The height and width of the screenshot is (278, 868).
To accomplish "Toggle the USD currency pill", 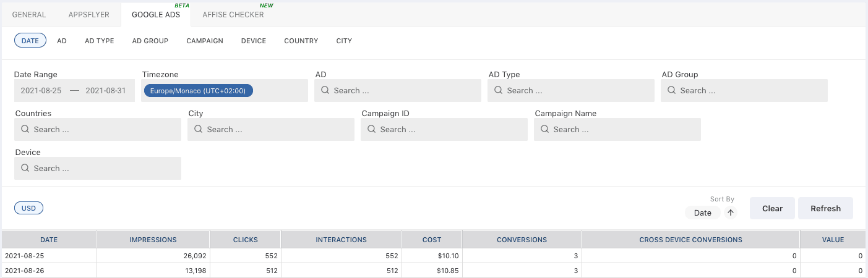I will click(29, 208).
